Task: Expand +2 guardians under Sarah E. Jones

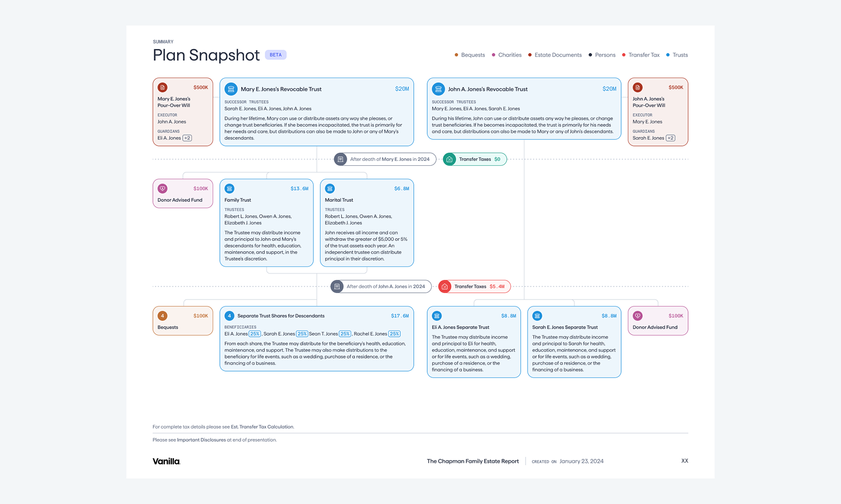Action: coord(670,138)
